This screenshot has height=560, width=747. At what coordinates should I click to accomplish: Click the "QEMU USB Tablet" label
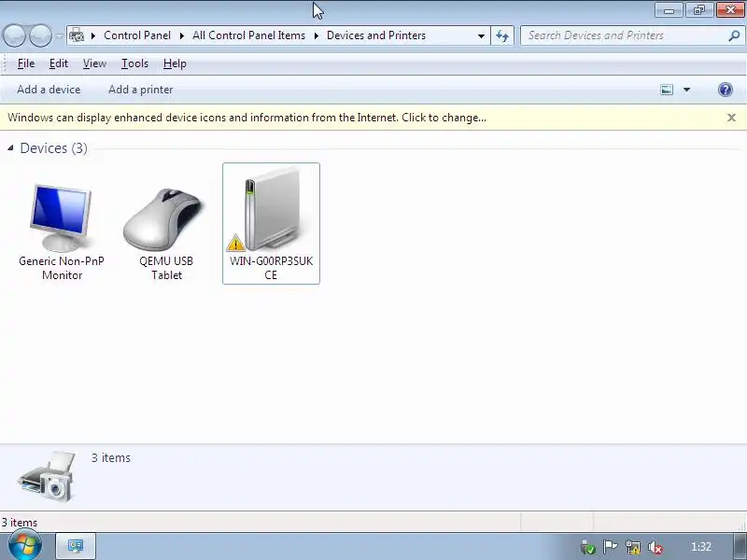(166, 268)
